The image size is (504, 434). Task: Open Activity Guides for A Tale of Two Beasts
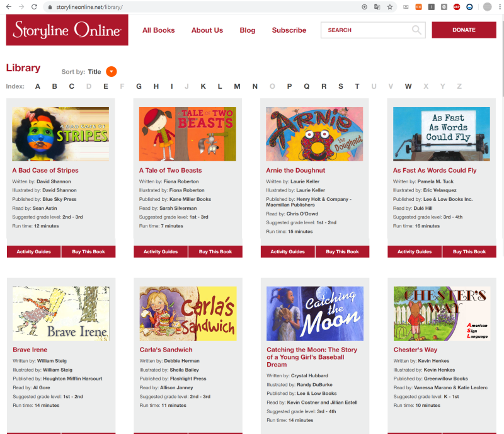point(161,252)
